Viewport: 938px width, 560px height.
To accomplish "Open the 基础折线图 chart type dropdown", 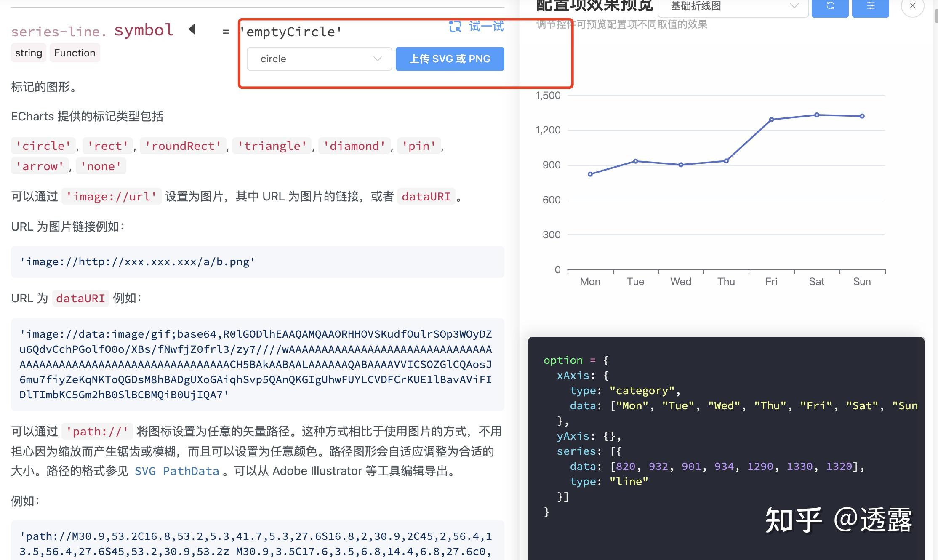I will [733, 6].
